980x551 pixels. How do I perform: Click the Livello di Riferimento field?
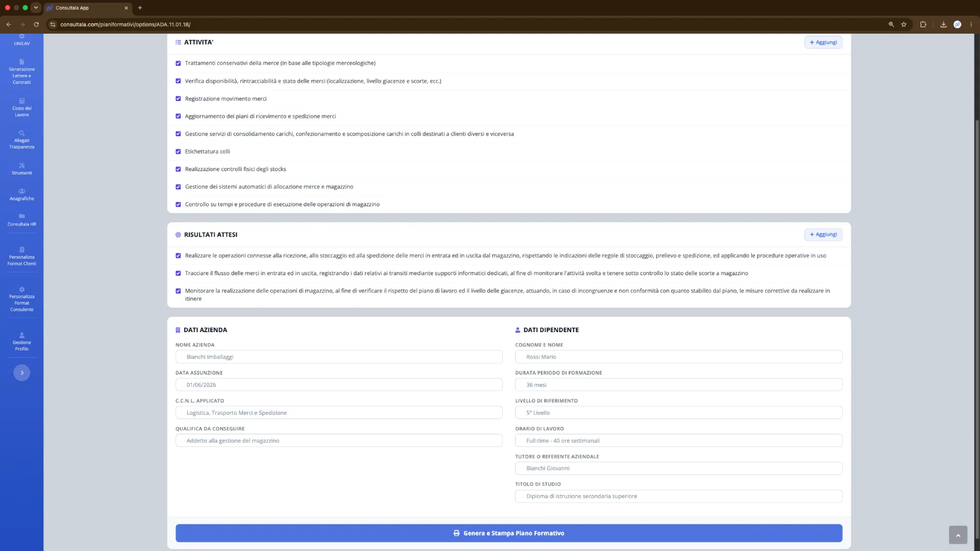pyautogui.click(x=679, y=413)
